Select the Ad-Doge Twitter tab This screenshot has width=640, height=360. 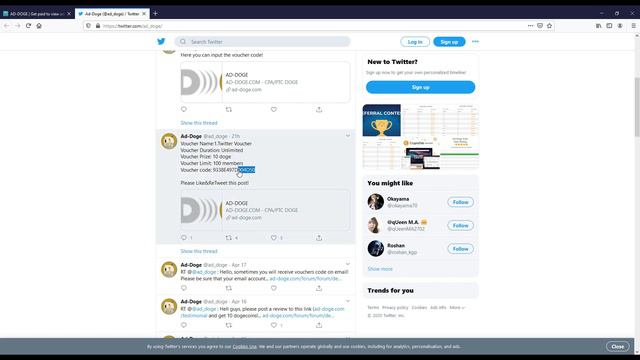pyautogui.click(x=111, y=13)
